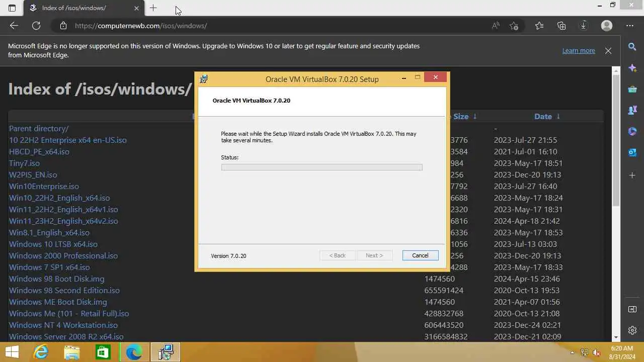Open sidebar Microsoft 365 icon
Screen dimensions: 644x362
632,131
